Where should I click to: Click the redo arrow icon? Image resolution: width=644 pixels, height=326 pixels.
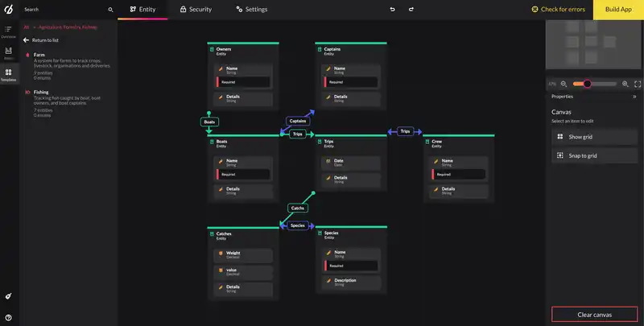click(411, 9)
